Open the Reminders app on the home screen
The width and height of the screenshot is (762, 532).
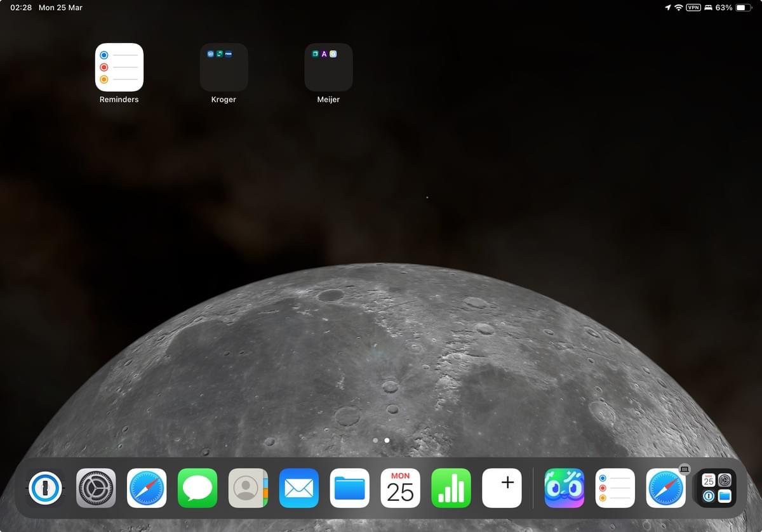(x=119, y=67)
